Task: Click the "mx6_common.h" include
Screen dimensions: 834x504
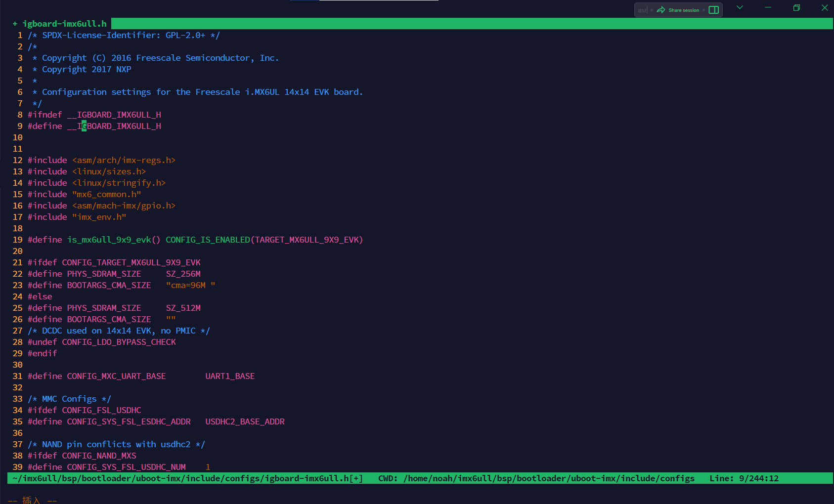Action: pyautogui.click(x=106, y=194)
